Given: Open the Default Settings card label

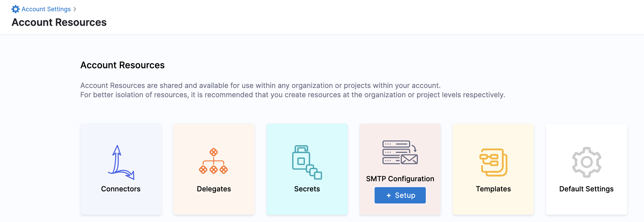Looking at the screenshot, I should coord(586,189).
